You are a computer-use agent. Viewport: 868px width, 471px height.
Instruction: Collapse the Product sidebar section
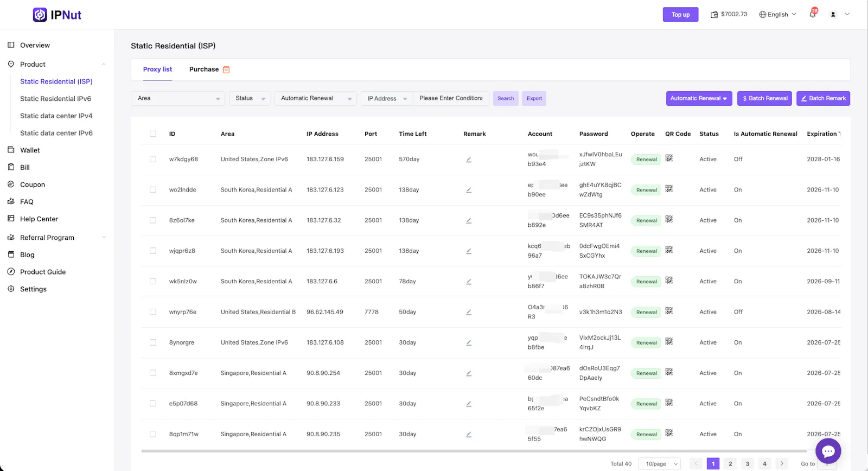tap(104, 64)
